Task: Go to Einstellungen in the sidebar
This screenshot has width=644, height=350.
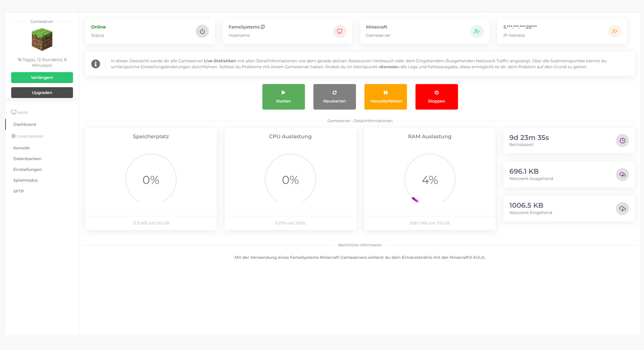Action: (x=27, y=169)
